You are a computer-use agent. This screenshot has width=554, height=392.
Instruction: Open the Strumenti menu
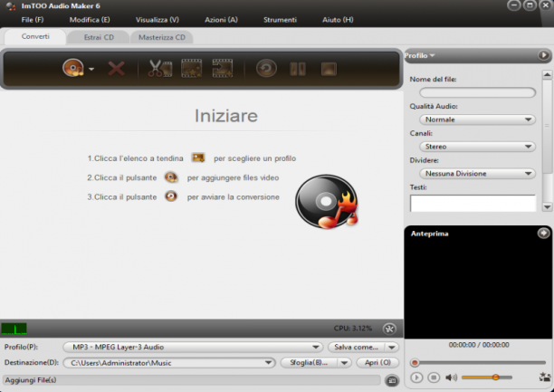pyautogui.click(x=280, y=20)
